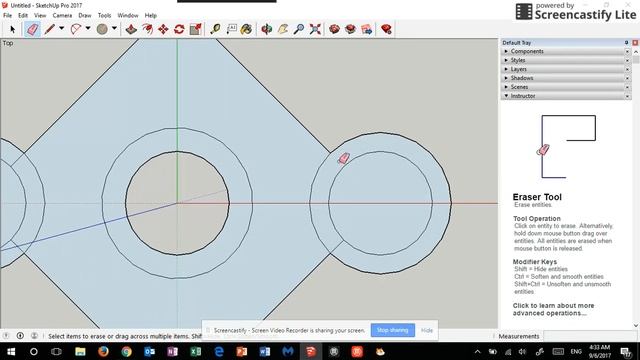
Task: Open the Arc tool dropdown arrow
Action: [x=88, y=28]
